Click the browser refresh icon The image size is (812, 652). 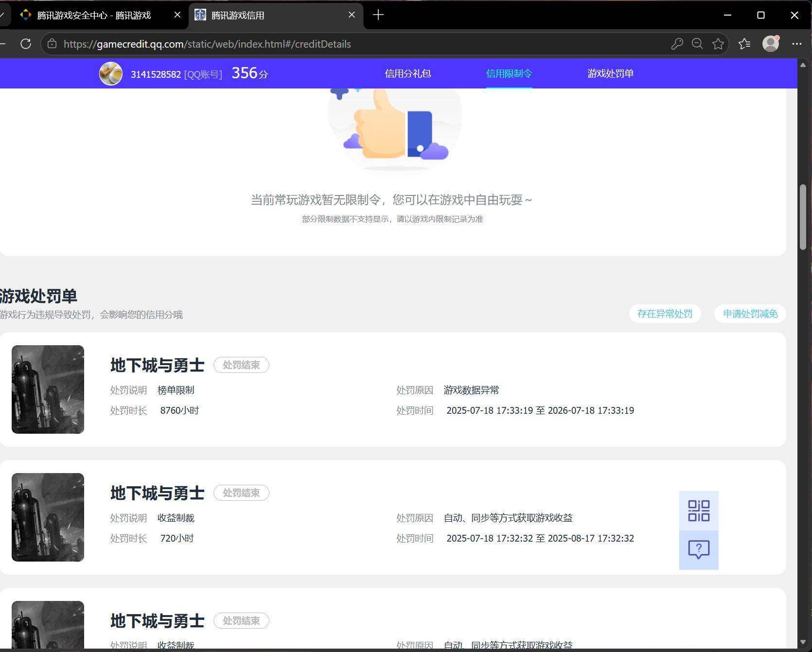(26, 44)
